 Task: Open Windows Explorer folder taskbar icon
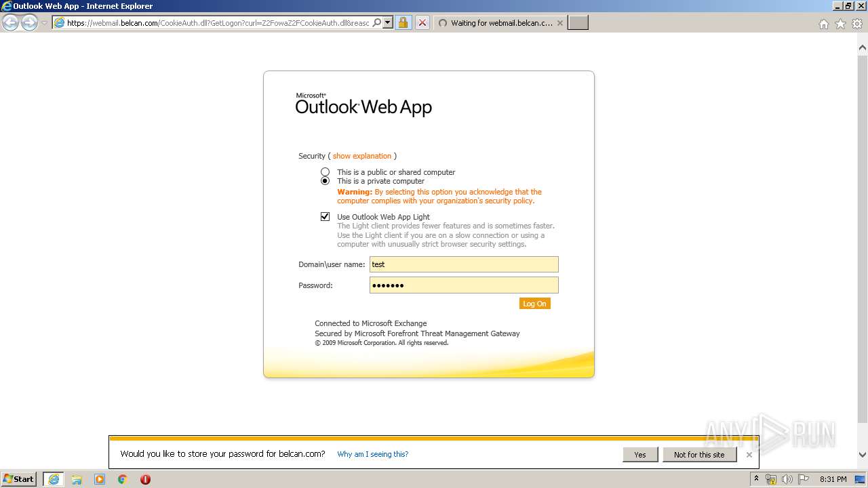click(77, 479)
